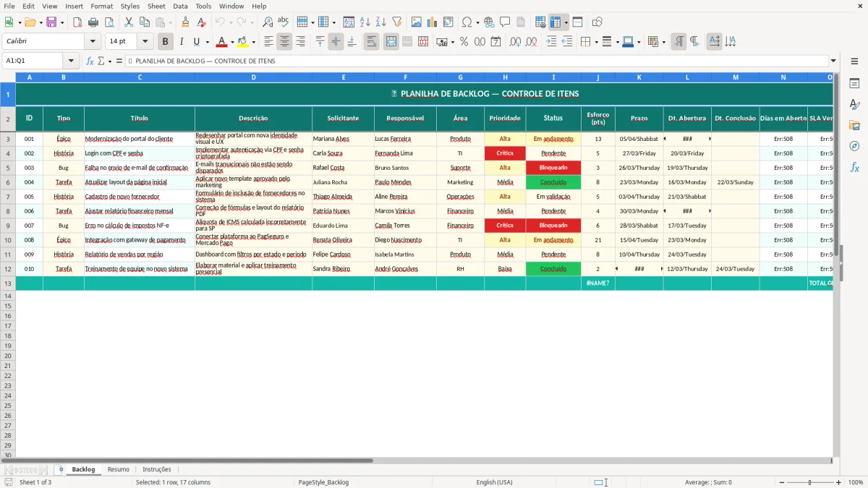Sort ascending A to Z
Image resolution: width=868 pixels, height=488 pixels.
click(x=365, y=22)
